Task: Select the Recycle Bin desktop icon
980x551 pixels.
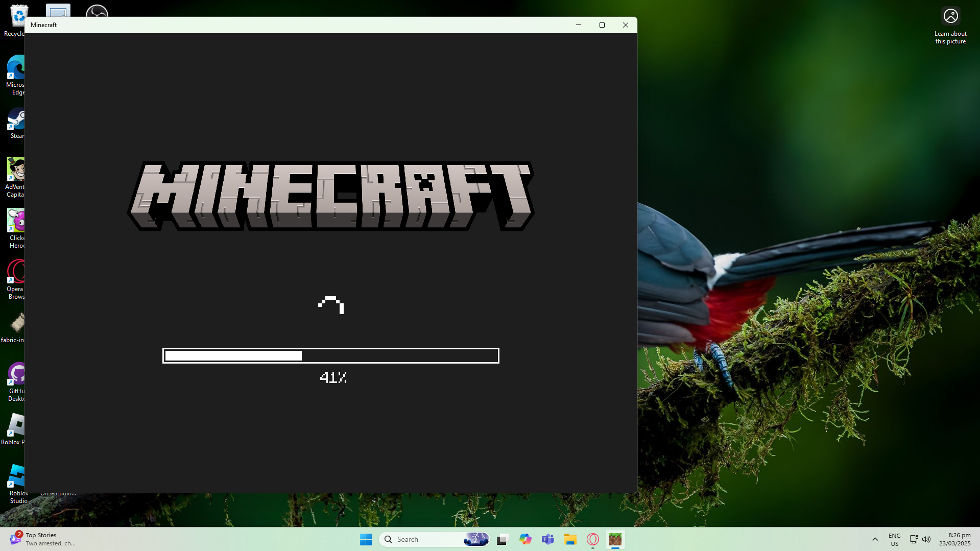Action: point(16,18)
